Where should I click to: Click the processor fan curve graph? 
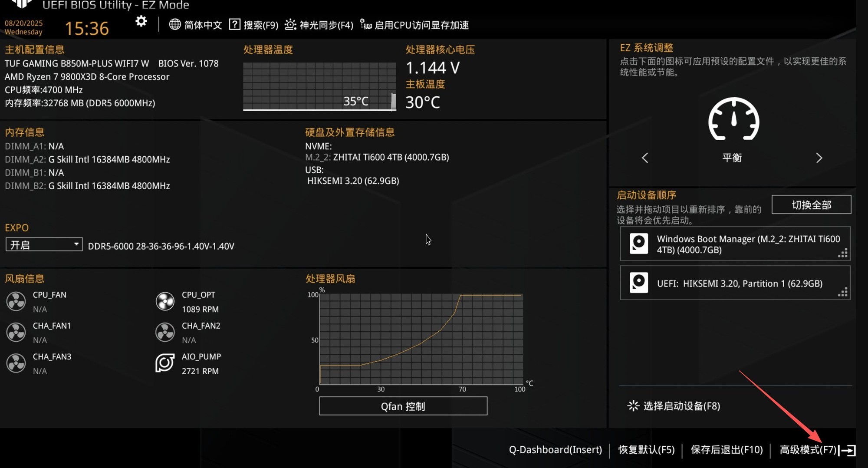(x=421, y=339)
